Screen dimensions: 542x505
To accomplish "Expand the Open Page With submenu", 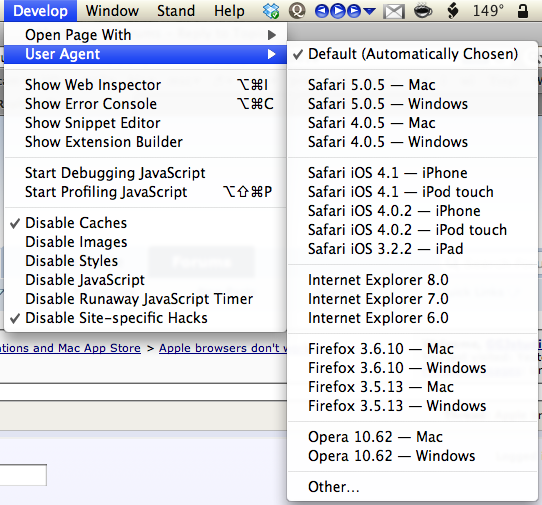I will 145,35.
